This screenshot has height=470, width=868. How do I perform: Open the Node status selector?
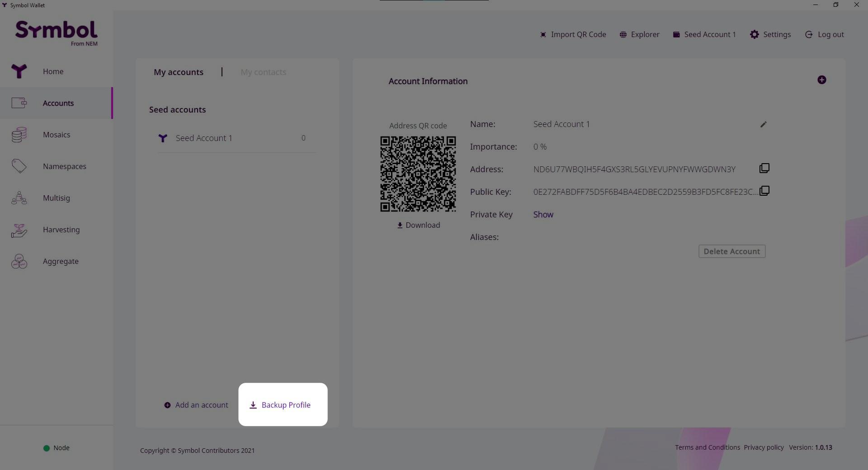tap(57, 448)
